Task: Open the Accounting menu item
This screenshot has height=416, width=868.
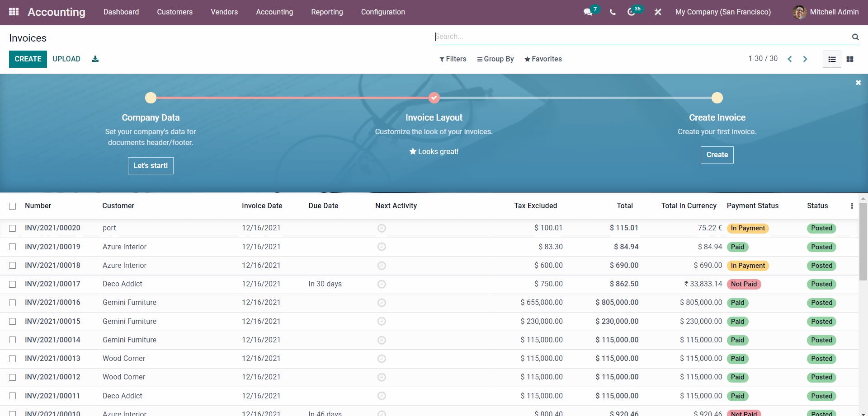Action: 274,12
